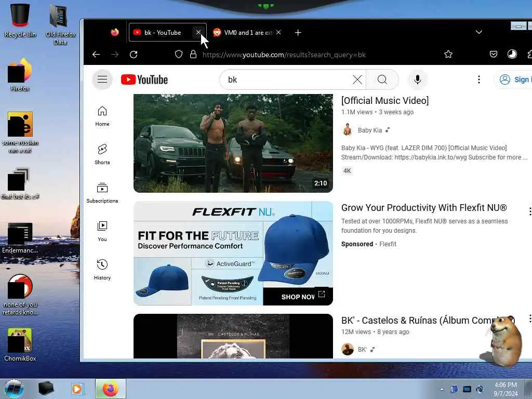
Task: Open that but its c# desktop shortcut
Action: (20, 183)
